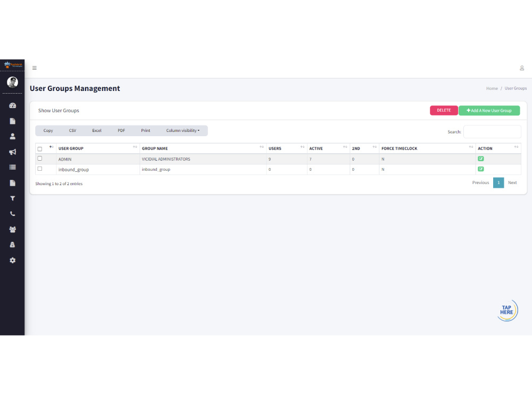Click the User Groups breadcrumb

click(x=516, y=88)
